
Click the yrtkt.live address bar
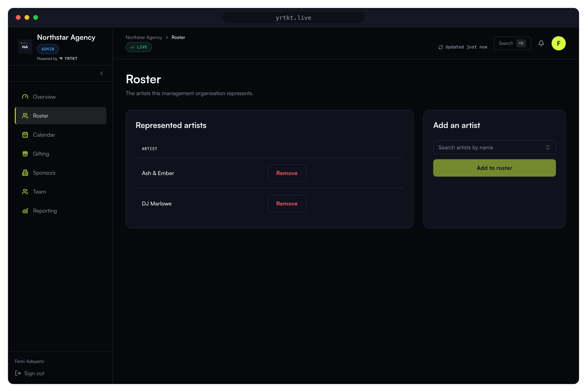point(293,17)
